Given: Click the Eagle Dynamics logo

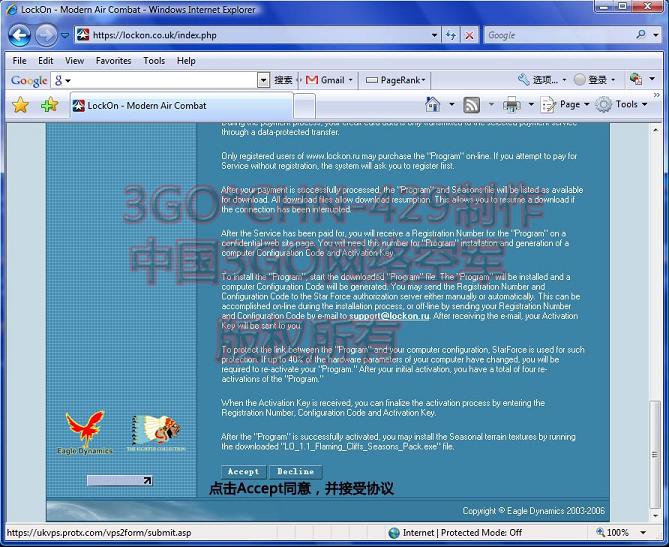Looking at the screenshot, I should click(x=85, y=433).
